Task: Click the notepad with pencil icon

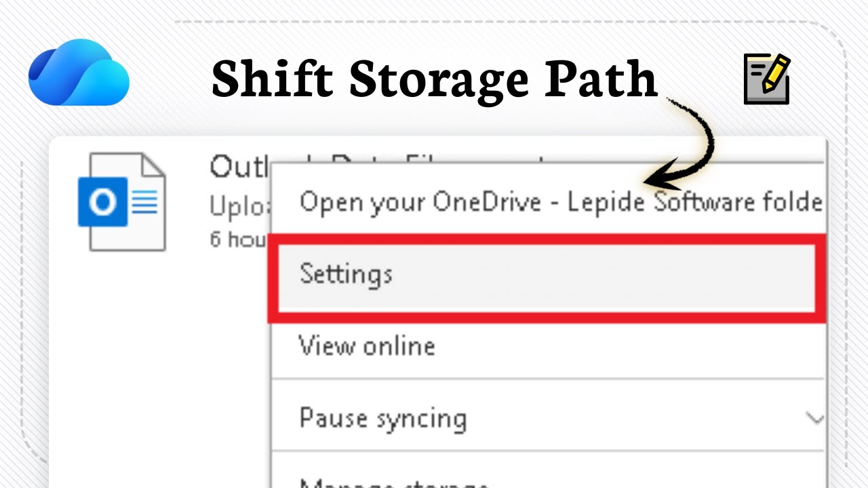Action: click(x=767, y=79)
